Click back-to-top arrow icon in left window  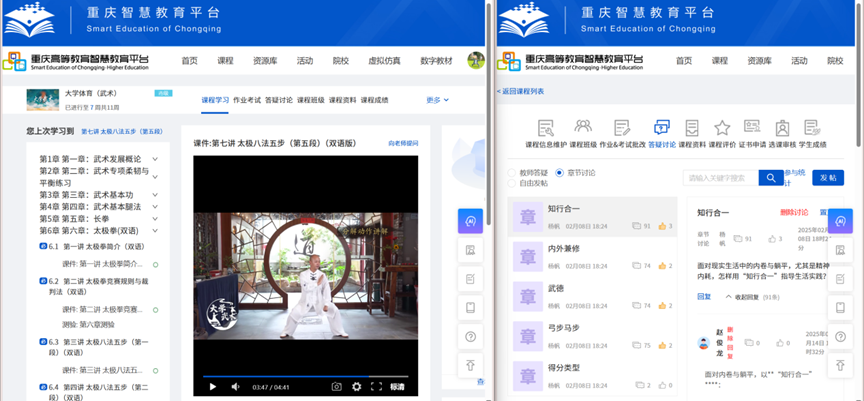(470, 365)
